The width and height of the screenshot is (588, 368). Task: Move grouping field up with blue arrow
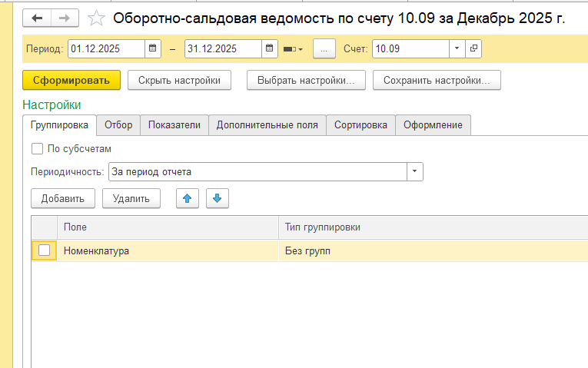(188, 198)
